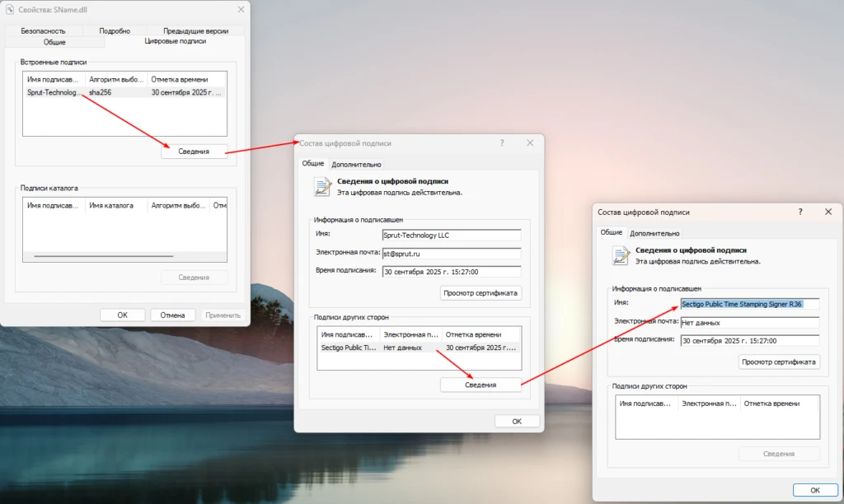Click OK in the middle signature dialog

point(517,421)
